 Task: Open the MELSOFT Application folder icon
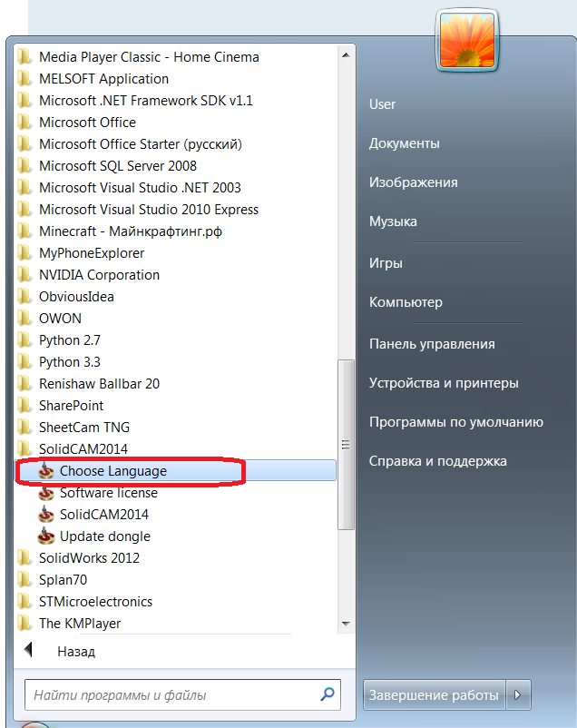point(24,79)
